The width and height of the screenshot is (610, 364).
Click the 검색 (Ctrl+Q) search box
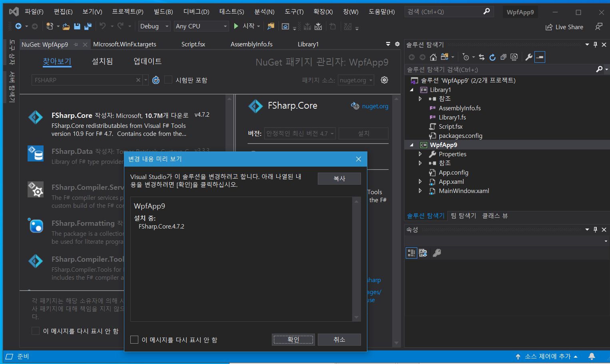point(449,12)
